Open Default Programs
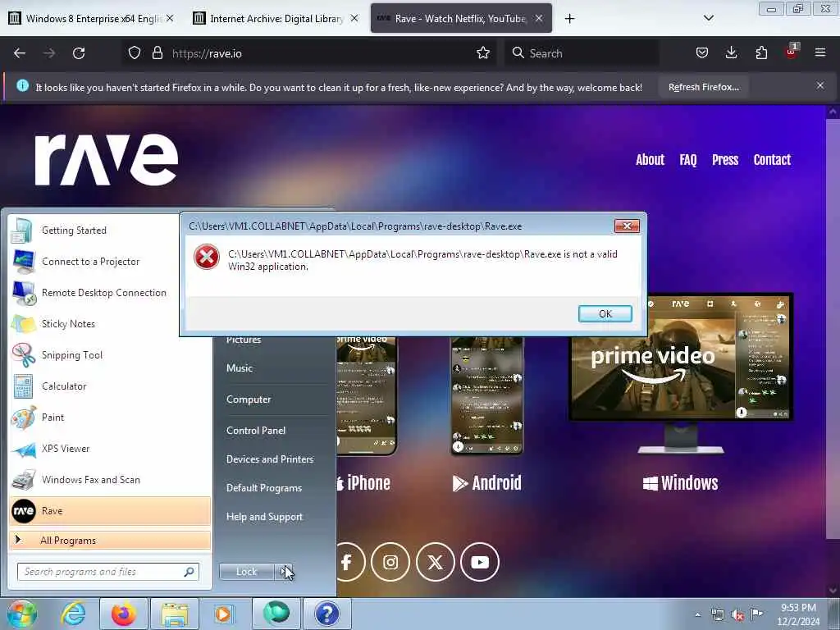Viewport: 840px width, 630px height. [x=263, y=488]
